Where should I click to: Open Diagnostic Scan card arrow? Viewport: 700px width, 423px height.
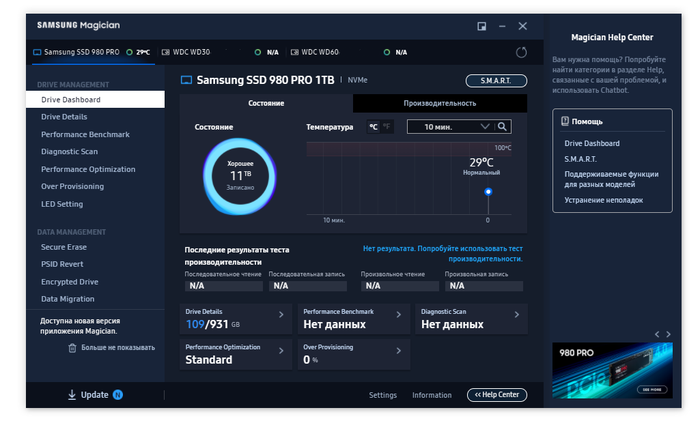tap(517, 315)
